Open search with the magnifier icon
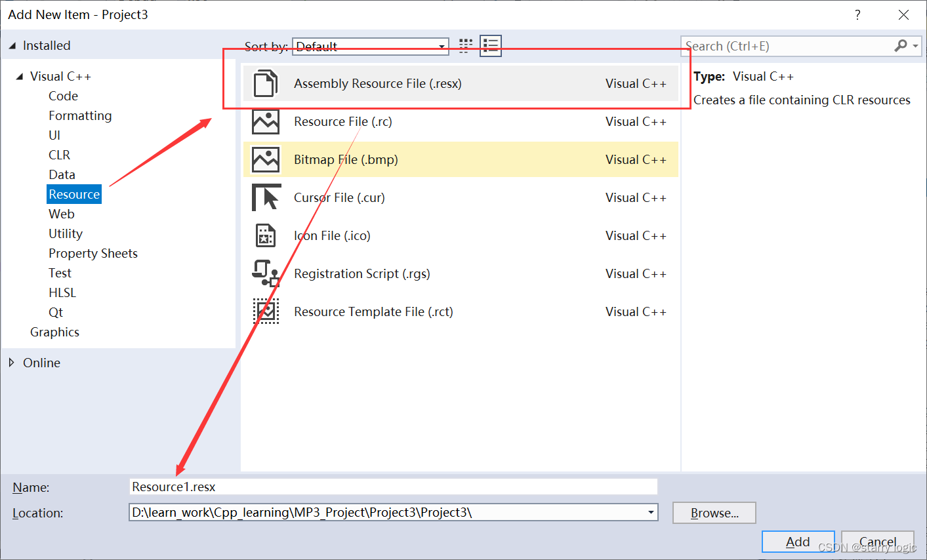Viewport: 927px width, 560px height. coord(900,46)
